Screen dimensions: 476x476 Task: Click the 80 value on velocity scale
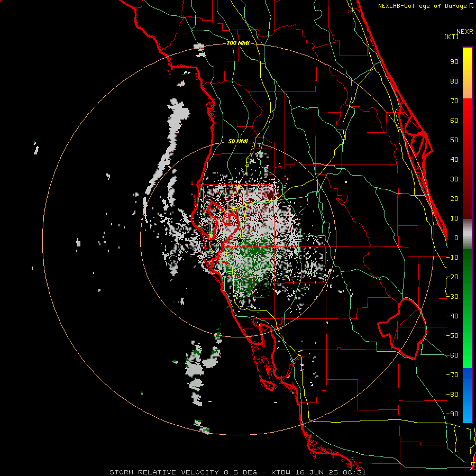point(454,81)
